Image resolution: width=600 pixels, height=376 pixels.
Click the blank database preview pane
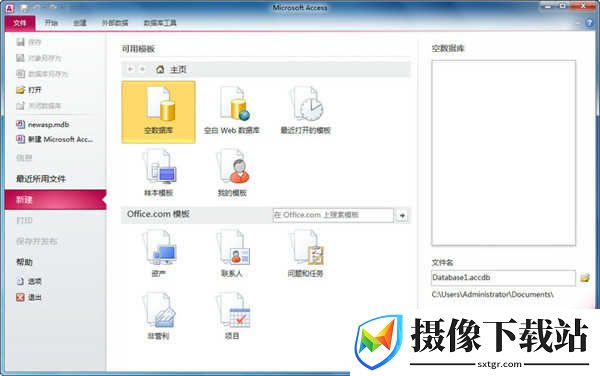point(503,153)
